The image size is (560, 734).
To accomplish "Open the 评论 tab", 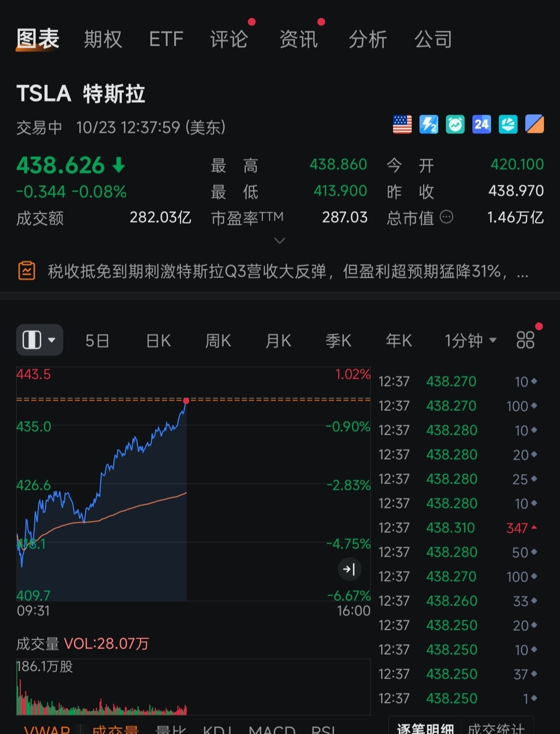I will (x=229, y=39).
